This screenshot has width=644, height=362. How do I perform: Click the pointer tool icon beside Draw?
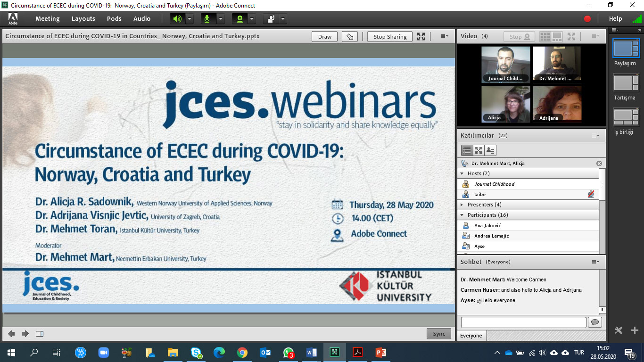[349, 37]
